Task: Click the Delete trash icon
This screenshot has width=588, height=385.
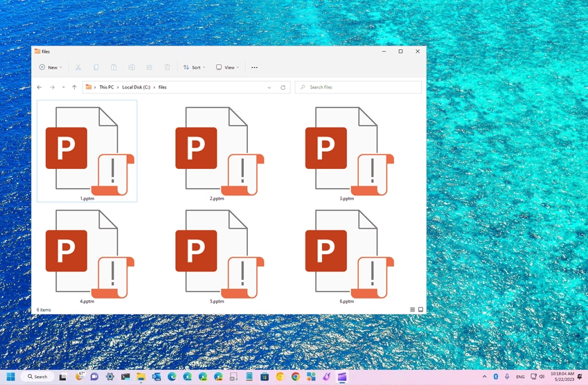Action: (167, 67)
